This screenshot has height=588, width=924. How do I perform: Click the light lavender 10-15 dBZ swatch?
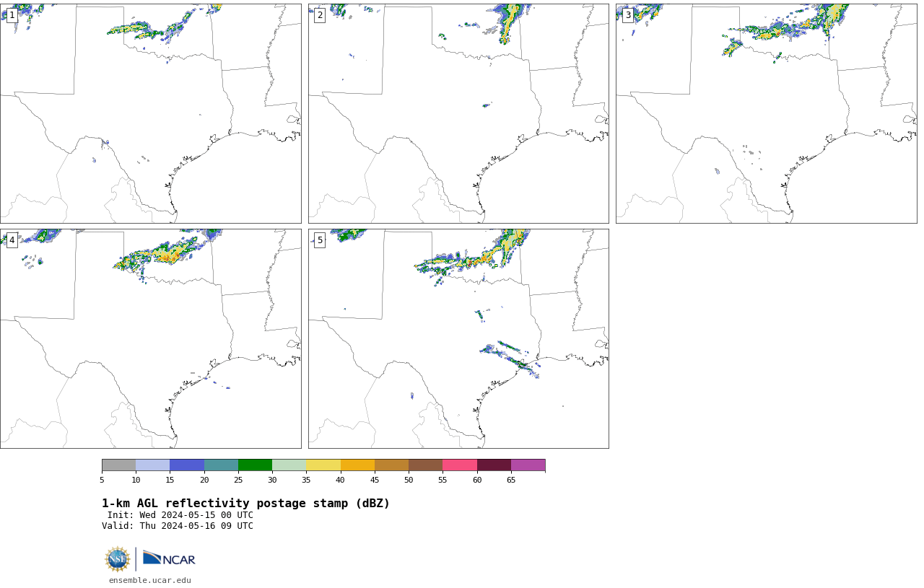pyautogui.click(x=152, y=465)
